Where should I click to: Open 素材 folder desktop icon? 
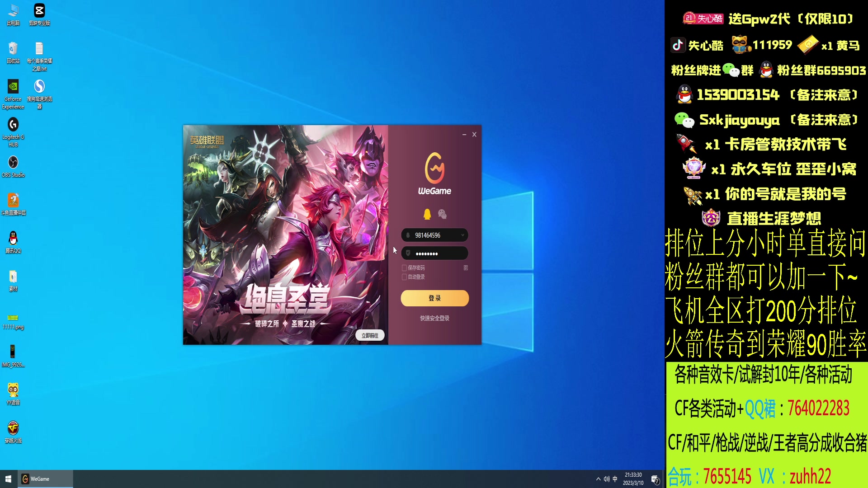pos(13,281)
